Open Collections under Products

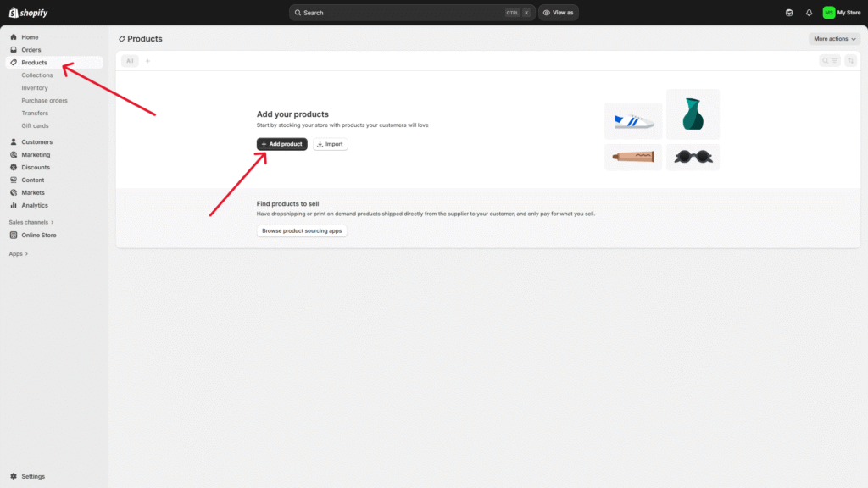click(37, 75)
